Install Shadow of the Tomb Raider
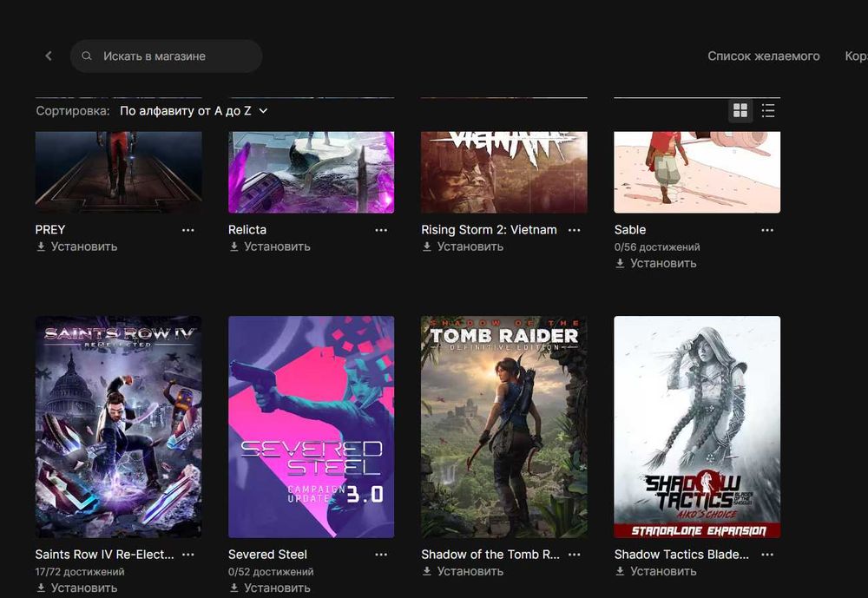 (x=463, y=571)
